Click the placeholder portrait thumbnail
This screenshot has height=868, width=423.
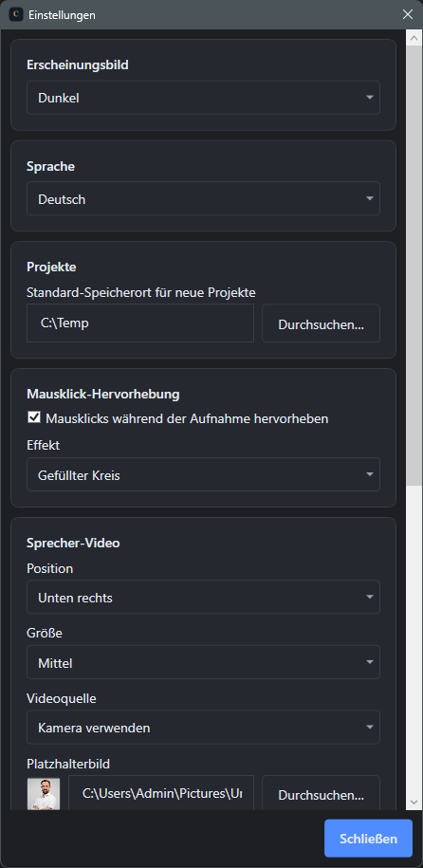(x=44, y=794)
